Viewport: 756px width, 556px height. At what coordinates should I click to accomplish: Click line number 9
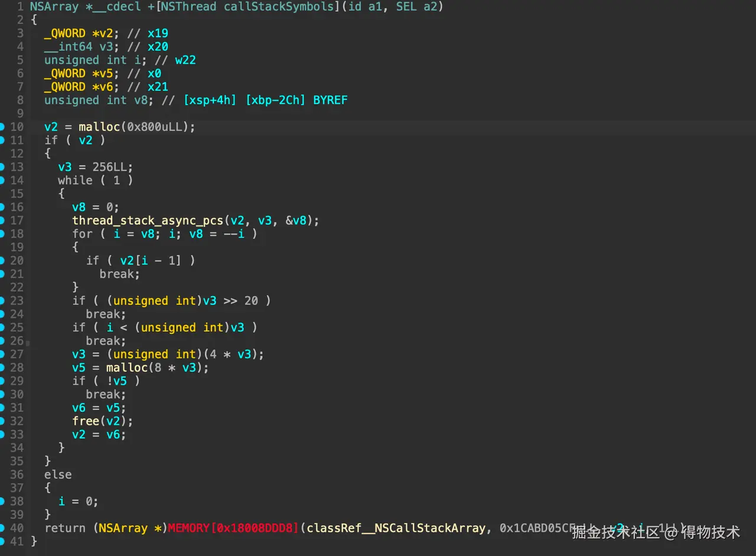20,113
